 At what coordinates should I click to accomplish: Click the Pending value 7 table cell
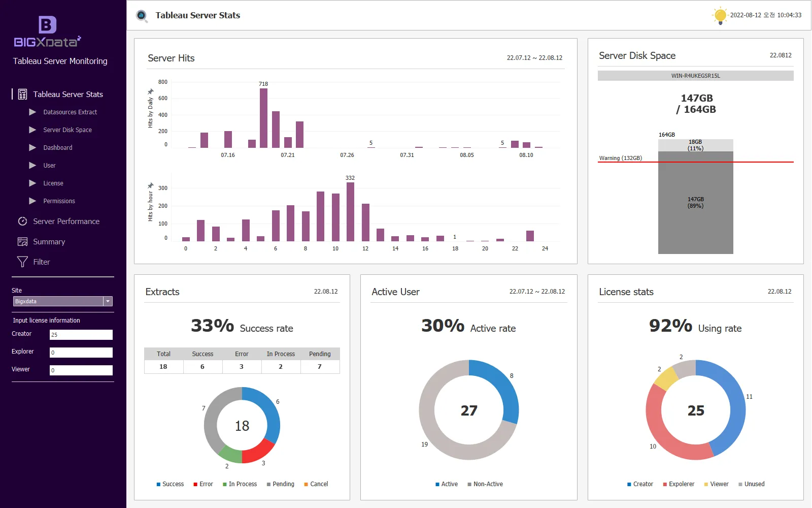click(x=320, y=367)
